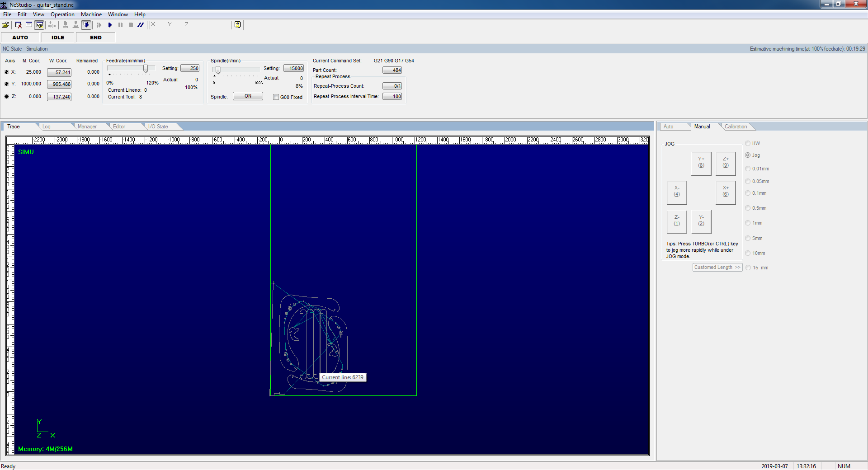Click the Customed Length >> button

[x=717, y=267]
